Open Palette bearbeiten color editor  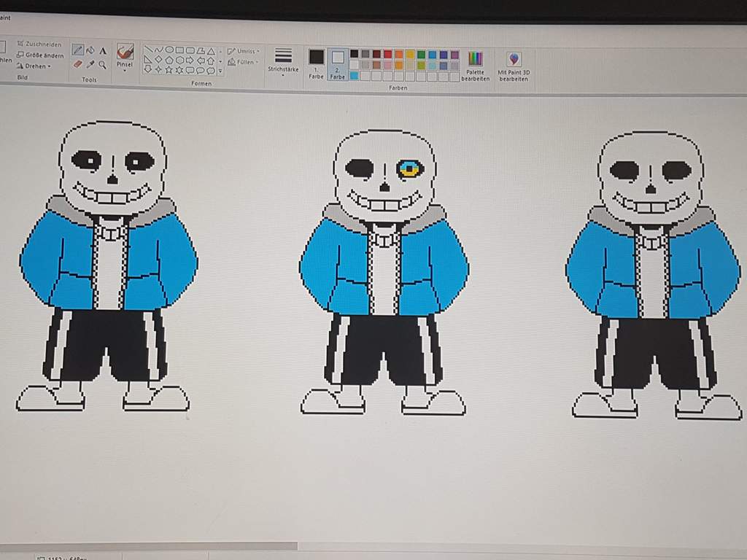pos(476,66)
